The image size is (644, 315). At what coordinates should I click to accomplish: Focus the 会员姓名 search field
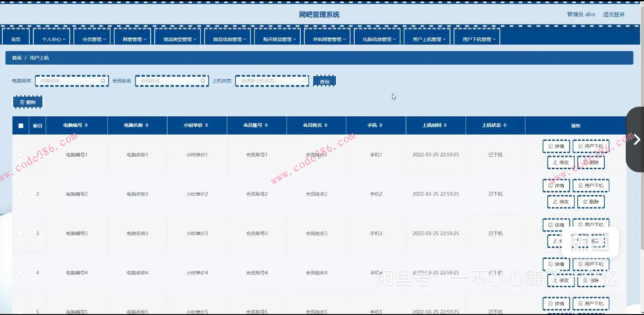tap(172, 81)
